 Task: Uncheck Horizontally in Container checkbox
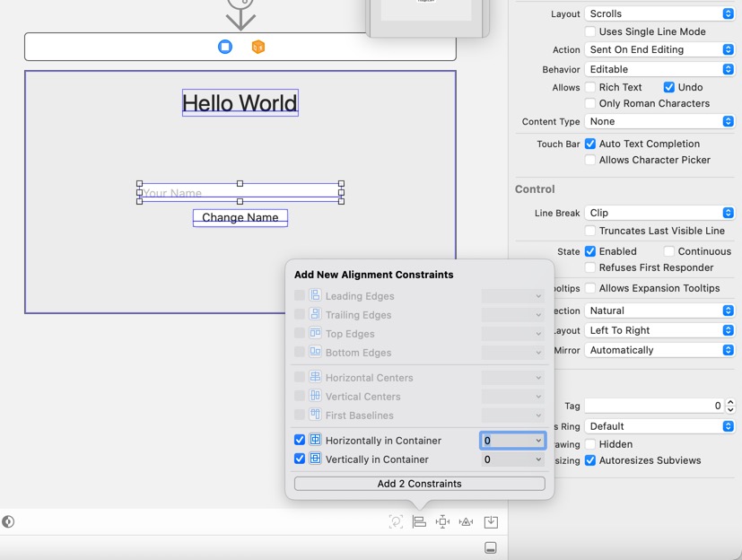(x=300, y=440)
